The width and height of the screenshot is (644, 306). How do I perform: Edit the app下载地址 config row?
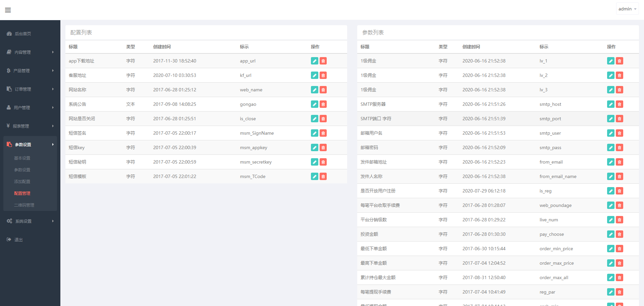coord(314,61)
